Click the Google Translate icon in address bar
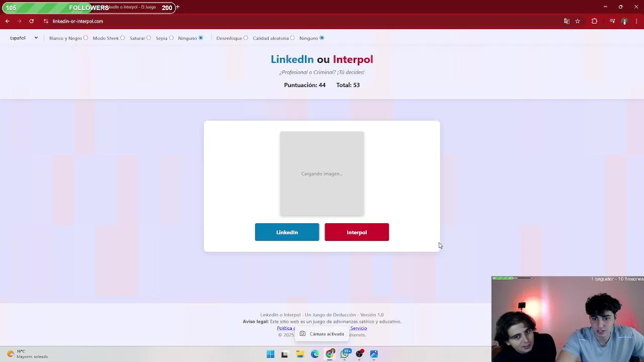The height and width of the screenshot is (362, 644). coord(567,21)
